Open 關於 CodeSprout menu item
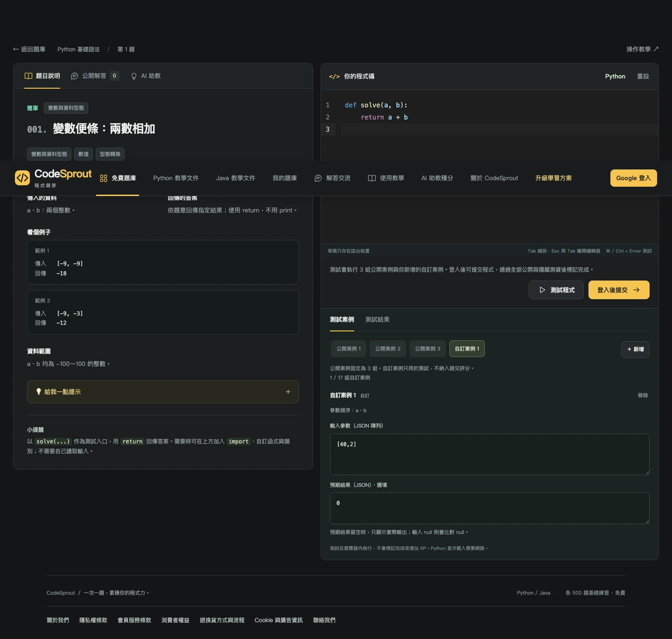Image resolution: width=672 pixels, height=639 pixels. tap(494, 178)
